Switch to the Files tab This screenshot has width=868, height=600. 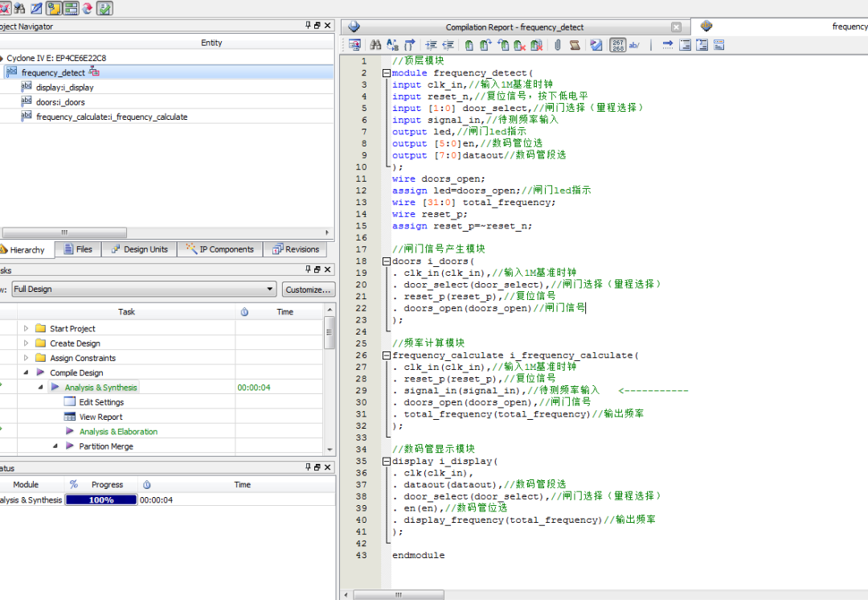click(77, 249)
